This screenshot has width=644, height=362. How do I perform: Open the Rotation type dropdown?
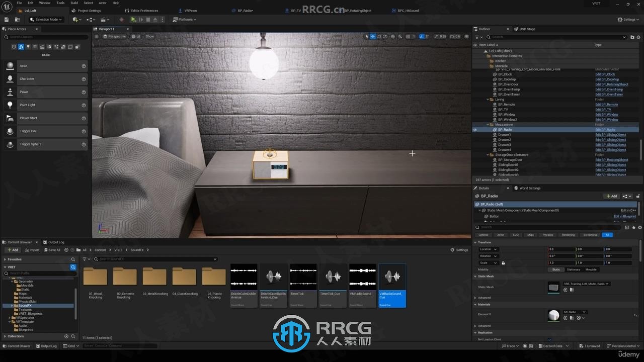pyautogui.click(x=488, y=256)
